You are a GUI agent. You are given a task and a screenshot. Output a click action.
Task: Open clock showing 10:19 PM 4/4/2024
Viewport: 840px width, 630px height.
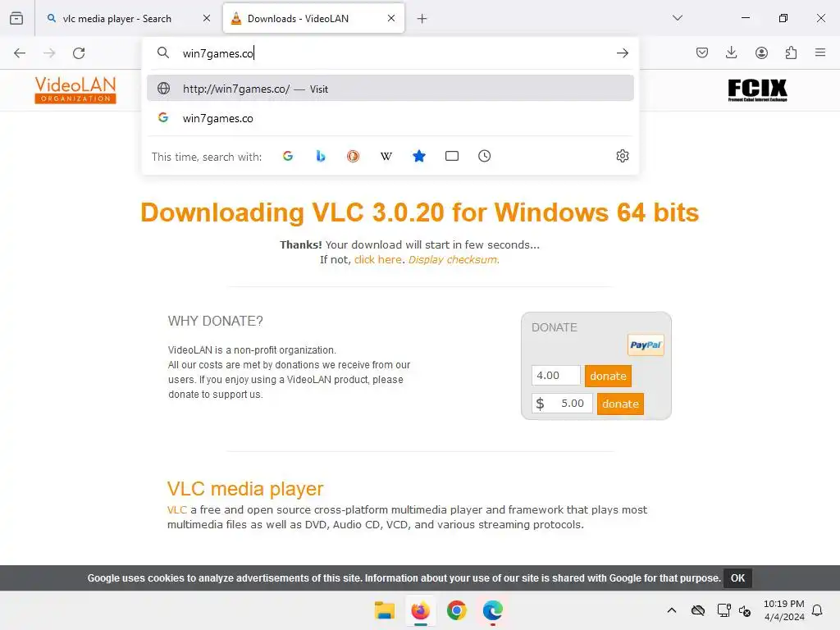pos(783,610)
